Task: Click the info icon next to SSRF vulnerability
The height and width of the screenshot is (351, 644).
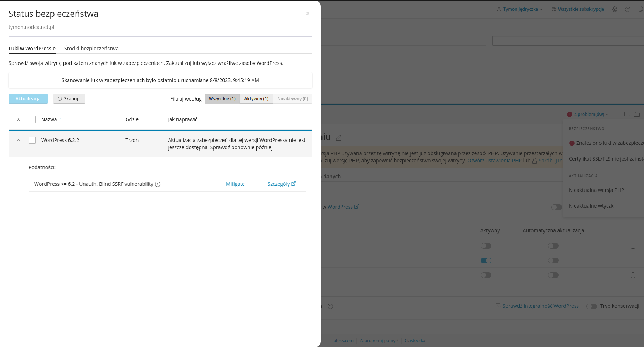Action: click(x=158, y=184)
